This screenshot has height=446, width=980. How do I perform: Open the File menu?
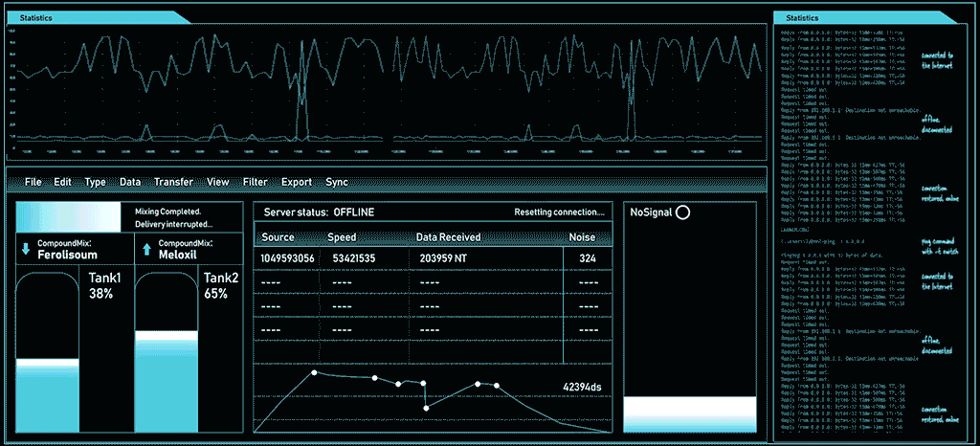[x=33, y=182]
